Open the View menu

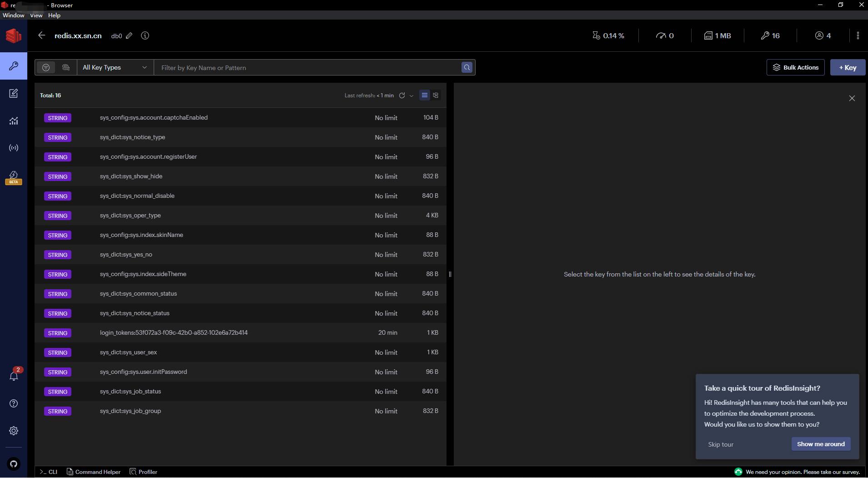[x=36, y=15]
